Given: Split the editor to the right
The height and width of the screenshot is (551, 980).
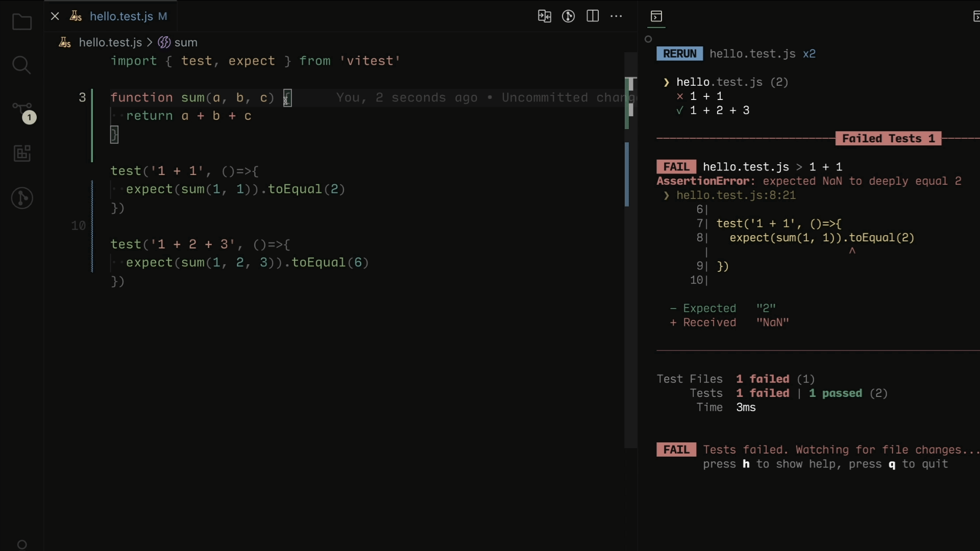Looking at the screenshot, I should pos(593,16).
